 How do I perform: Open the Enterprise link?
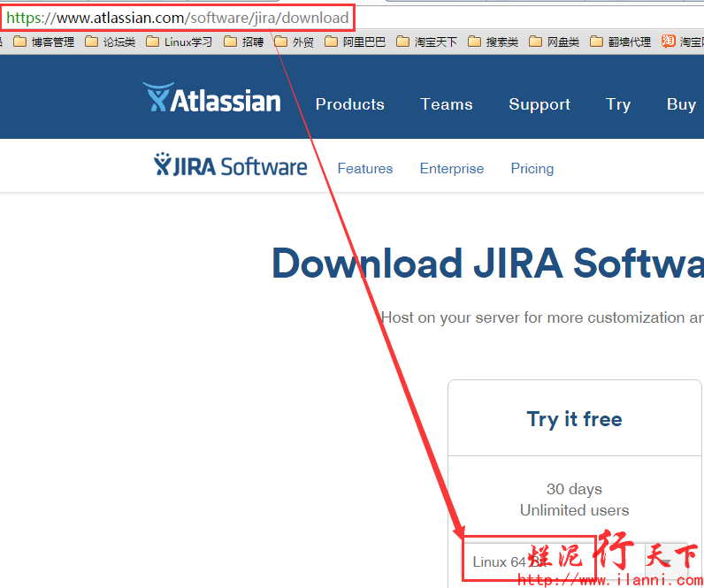[452, 169]
